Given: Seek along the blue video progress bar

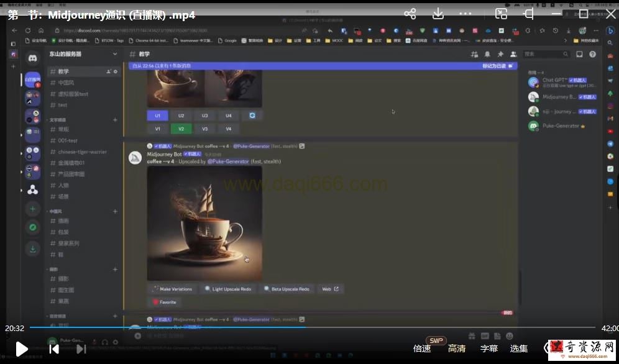Looking at the screenshot, I should click(312, 327).
